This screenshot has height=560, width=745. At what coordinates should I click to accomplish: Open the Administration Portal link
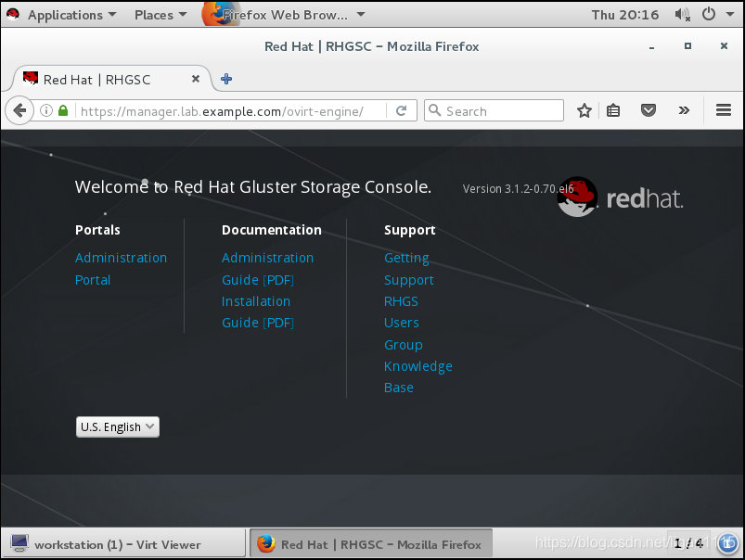[x=121, y=268]
